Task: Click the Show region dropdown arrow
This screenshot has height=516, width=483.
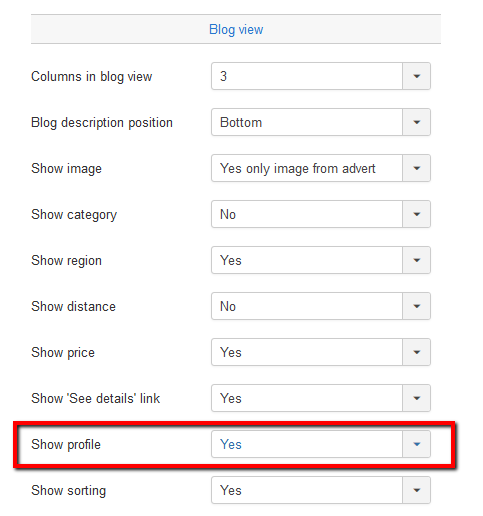Action: pos(416,260)
